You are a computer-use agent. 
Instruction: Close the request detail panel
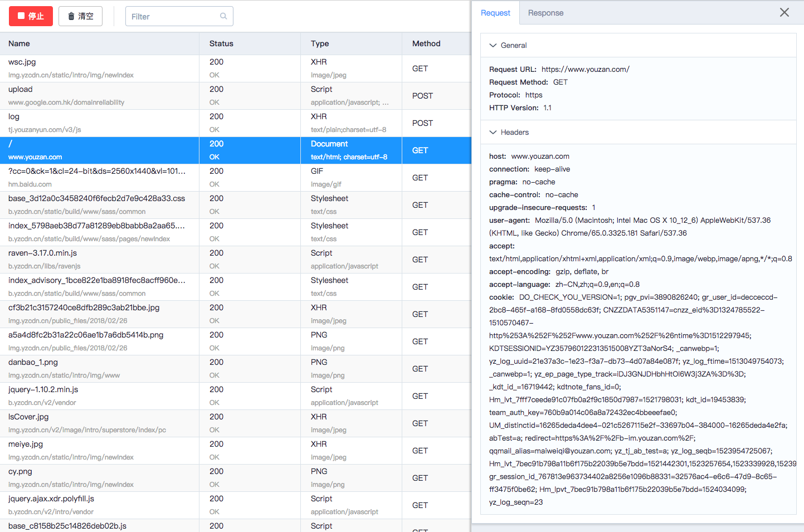784,12
